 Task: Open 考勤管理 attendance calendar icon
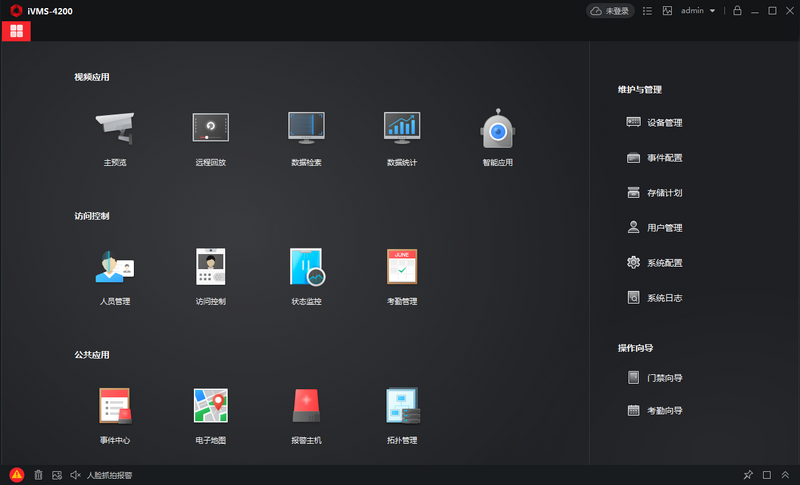pos(402,267)
